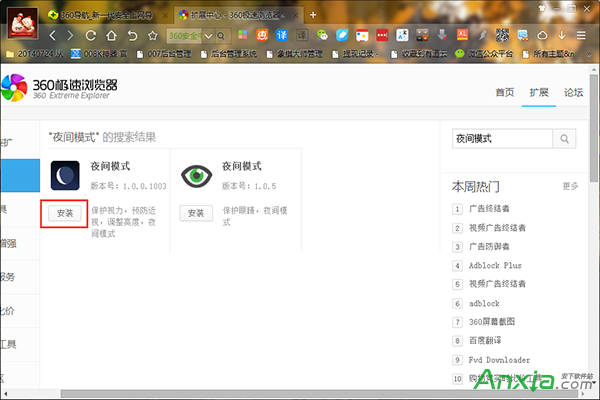This screenshot has height=400, width=600.
Task: Close the 360导航 tab
Action: coord(165,15)
